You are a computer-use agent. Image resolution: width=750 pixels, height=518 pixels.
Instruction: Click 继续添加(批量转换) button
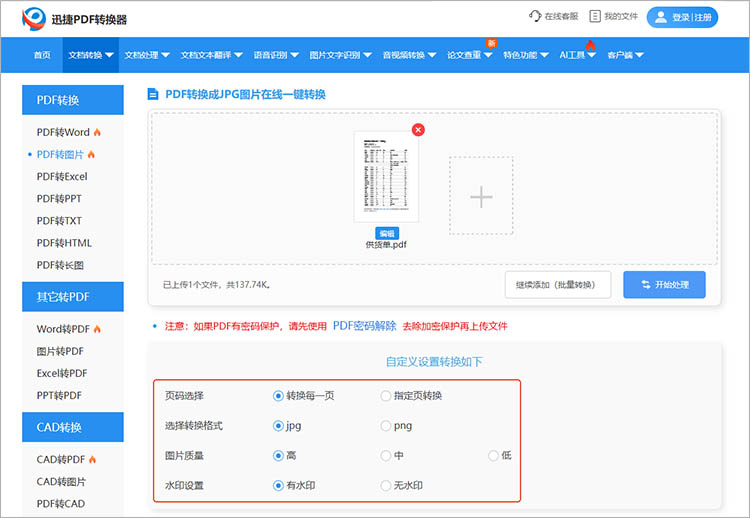[558, 285]
